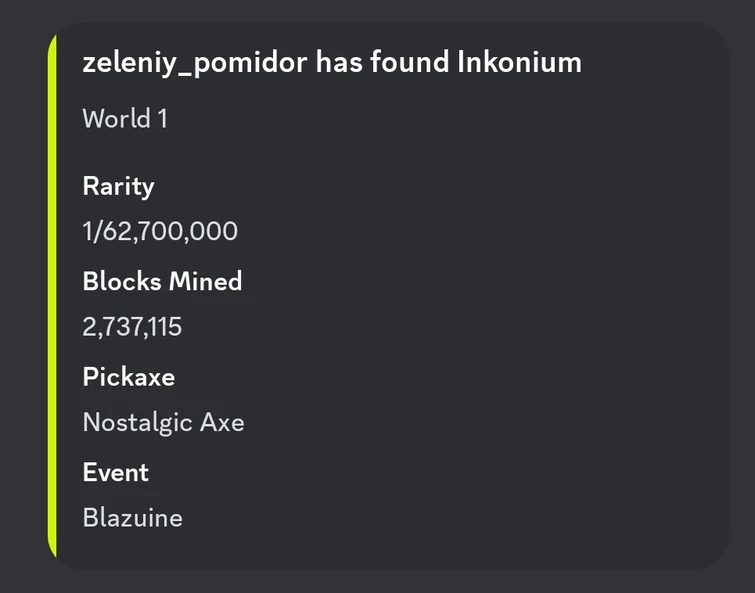Viewport: 755px width, 593px height.
Task: Click the Rarity field label
Action: pos(118,186)
